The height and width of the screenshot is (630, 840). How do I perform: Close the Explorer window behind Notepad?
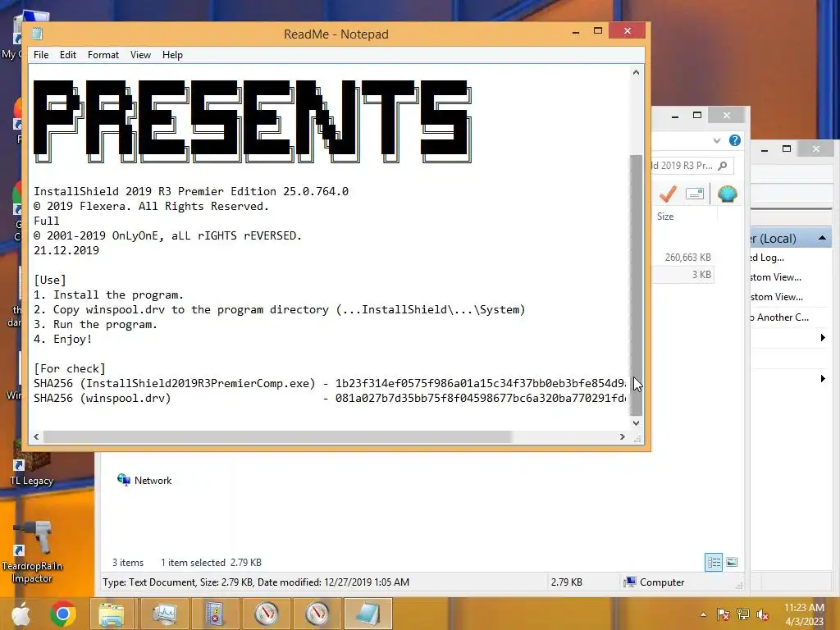click(x=727, y=115)
